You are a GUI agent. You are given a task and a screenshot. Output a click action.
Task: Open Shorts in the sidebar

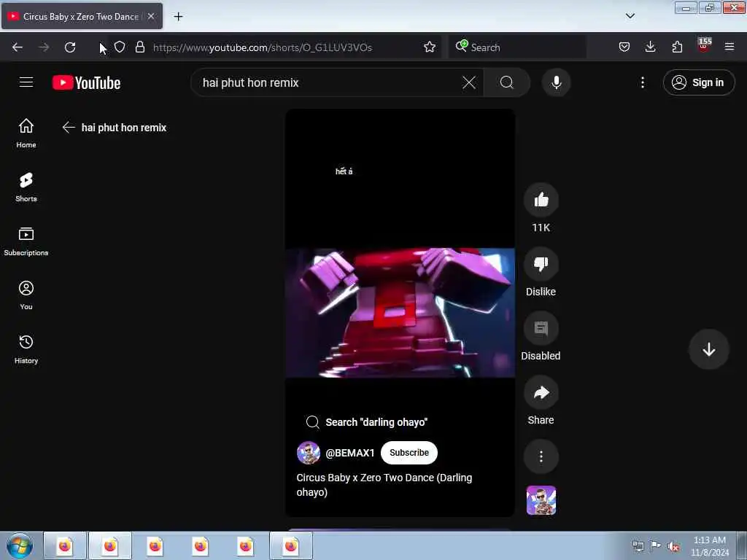[26, 187]
